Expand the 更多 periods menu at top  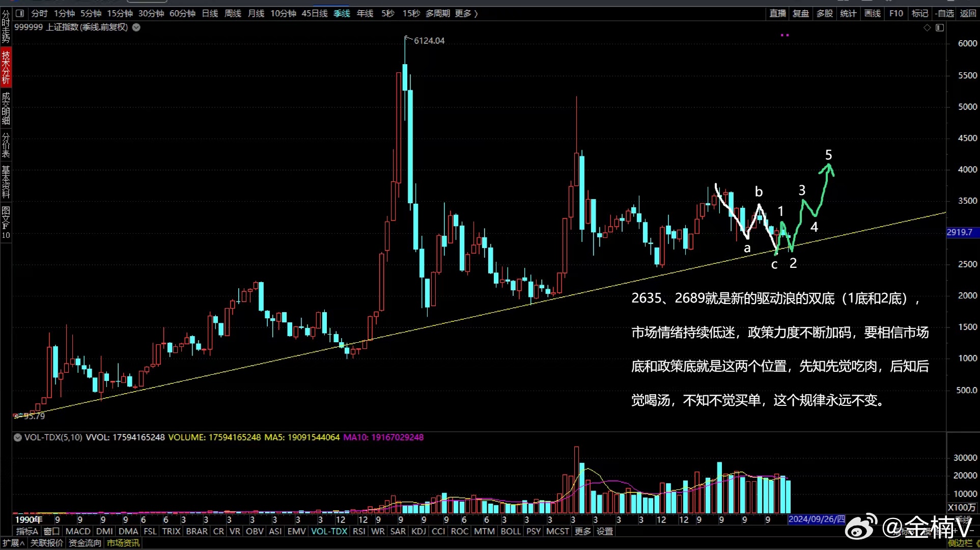click(466, 13)
